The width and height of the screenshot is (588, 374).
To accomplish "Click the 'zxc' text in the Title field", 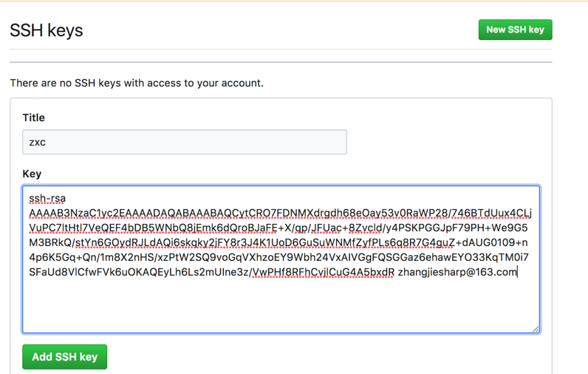I will click(38, 142).
